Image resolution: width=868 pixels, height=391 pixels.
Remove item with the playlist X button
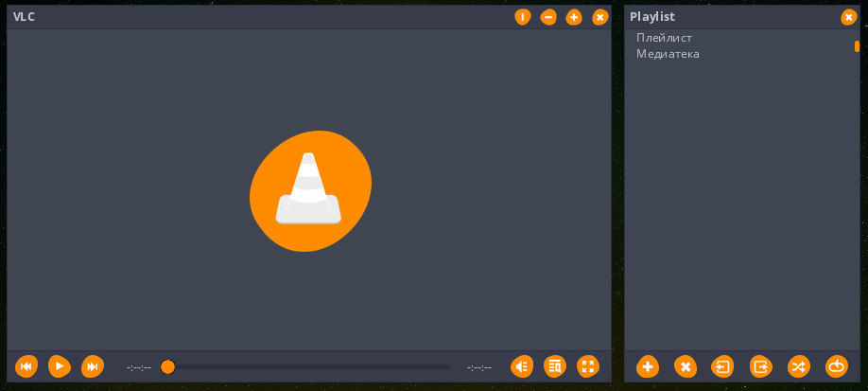click(686, 366)
